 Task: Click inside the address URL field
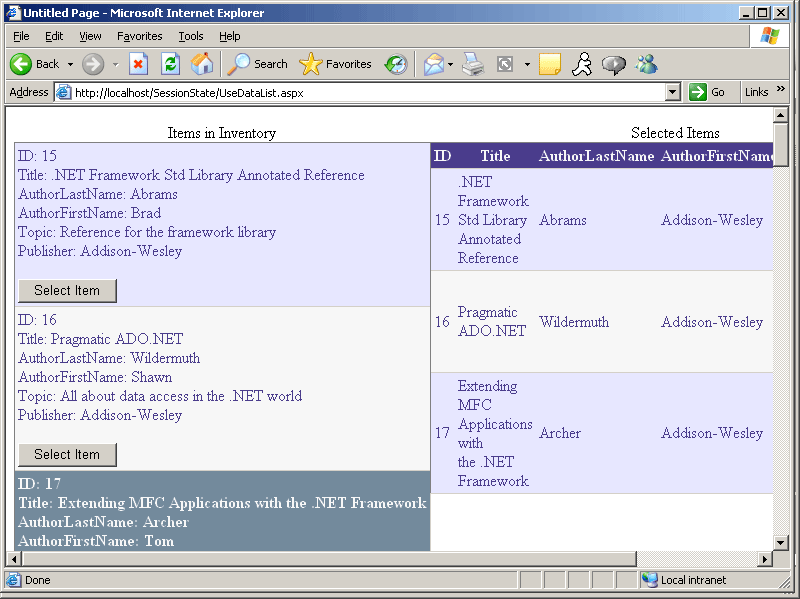[x=360, y=92]
